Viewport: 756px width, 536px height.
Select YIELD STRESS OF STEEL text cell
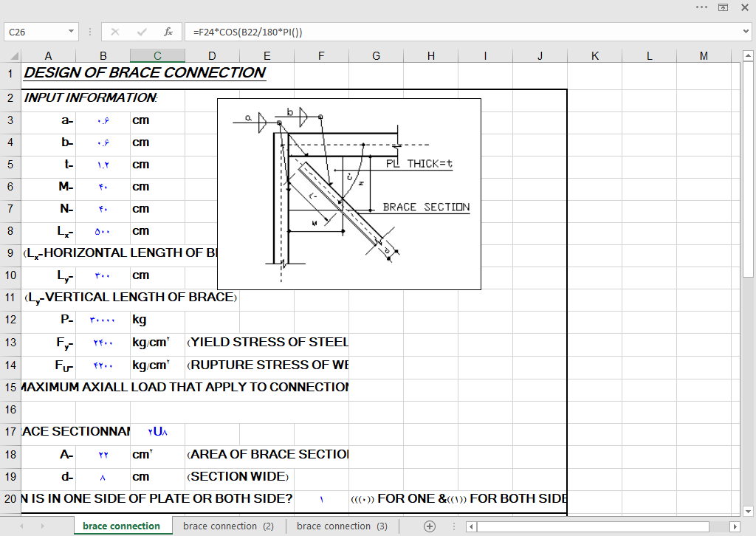pyautogui.click(x=267, y=343)
